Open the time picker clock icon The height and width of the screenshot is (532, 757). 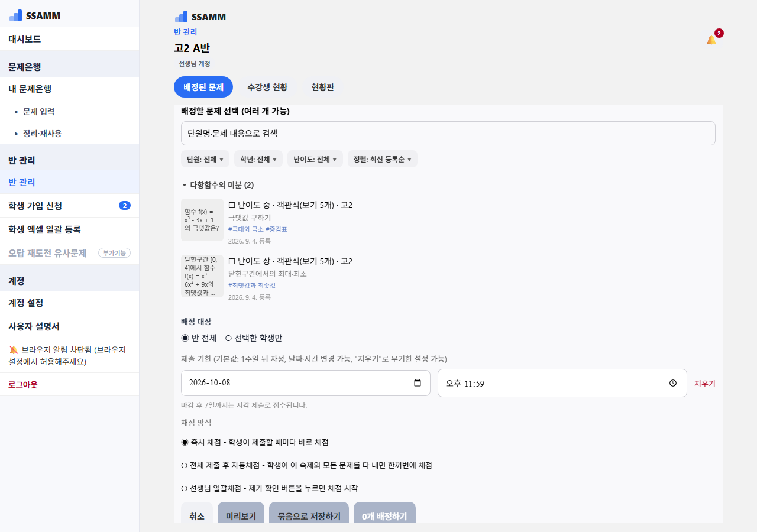673,383
